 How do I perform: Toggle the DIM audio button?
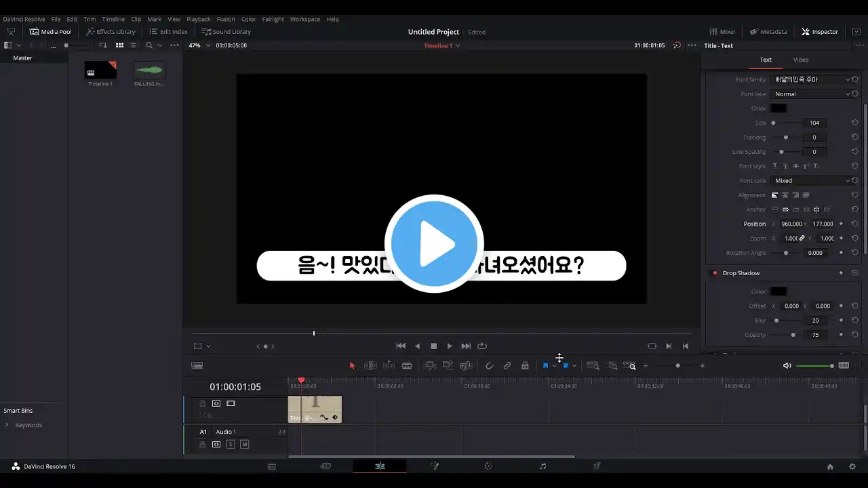pyautogui.click(x=844, y=365)
